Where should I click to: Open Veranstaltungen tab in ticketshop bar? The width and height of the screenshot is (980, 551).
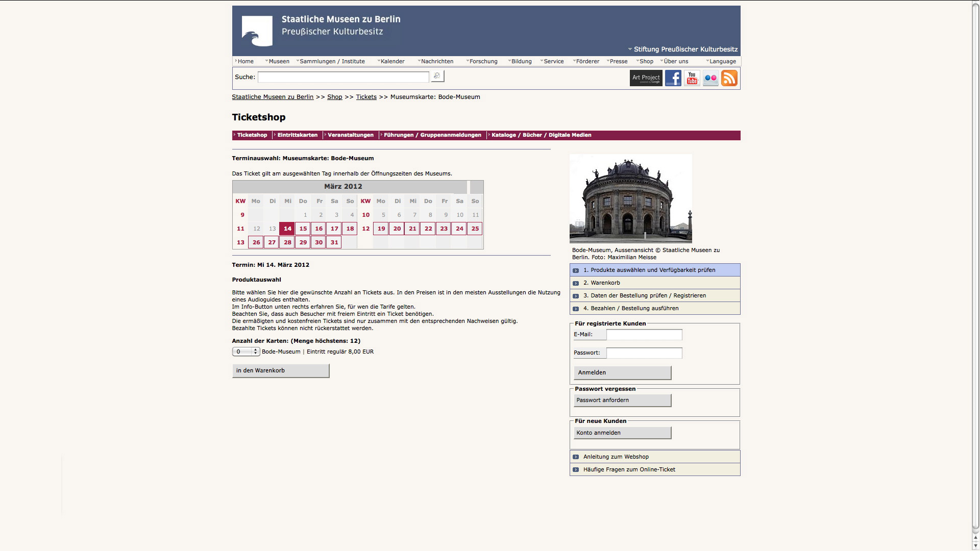click(x=350, y=135)
